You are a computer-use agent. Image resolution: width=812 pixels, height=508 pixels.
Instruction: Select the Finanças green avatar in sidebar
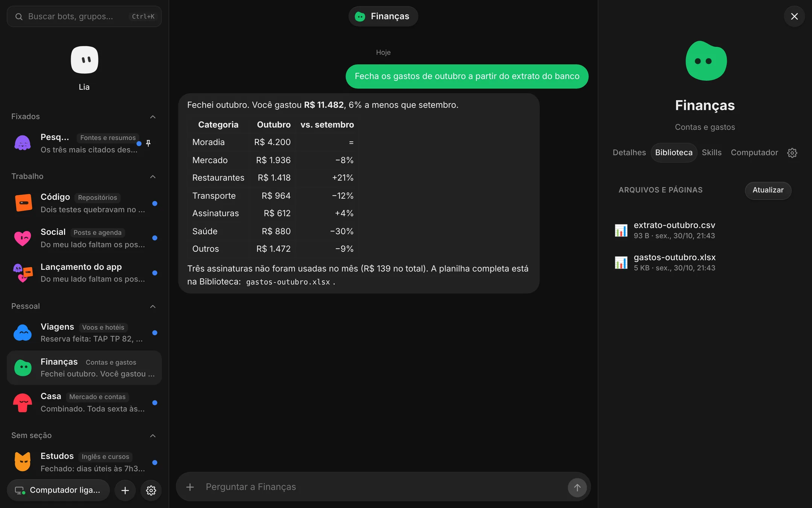pos(23,368)
